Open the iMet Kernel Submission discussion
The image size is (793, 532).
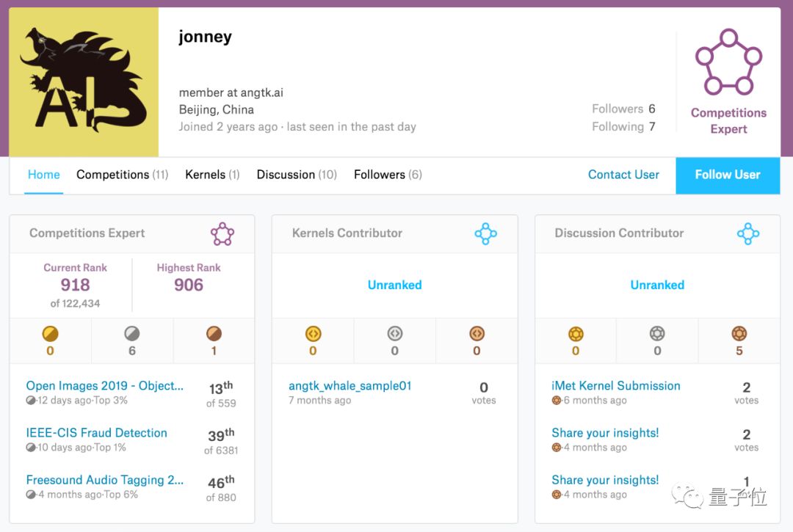coord(615,386)
